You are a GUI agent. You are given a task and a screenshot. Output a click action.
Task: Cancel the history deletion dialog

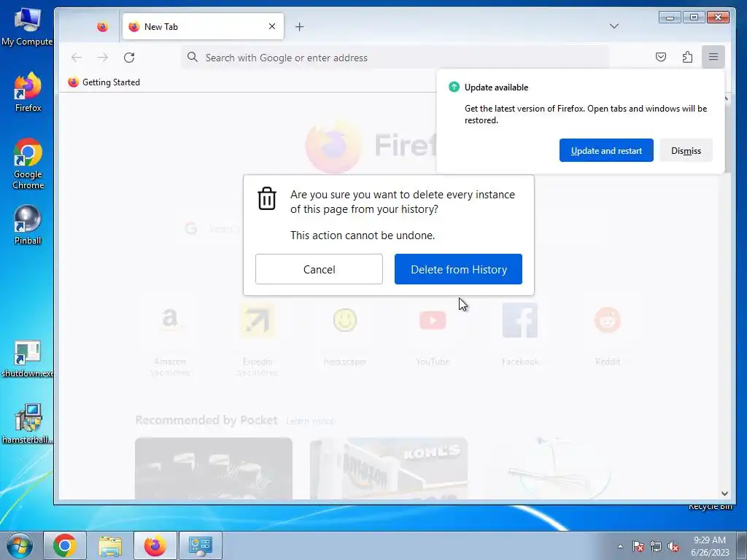click(319, 269)
